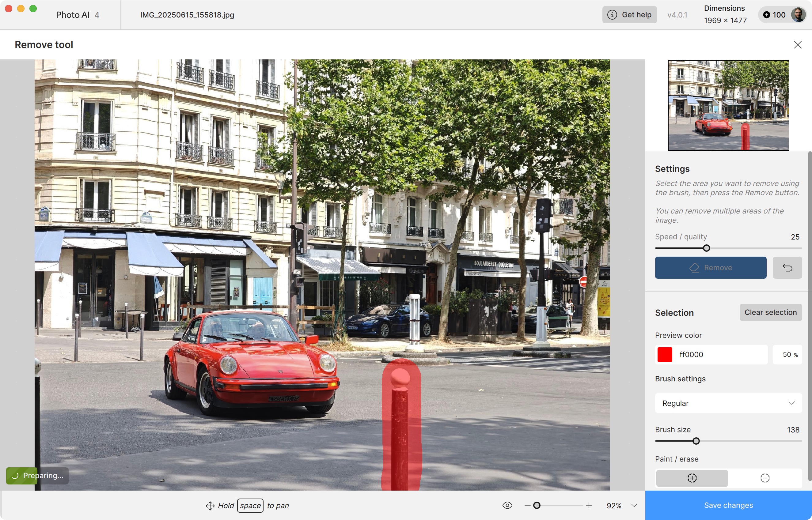Screen dimensions: 812x520
Task: Select the paint brush mode icon
Action: [x=692, y=478]
